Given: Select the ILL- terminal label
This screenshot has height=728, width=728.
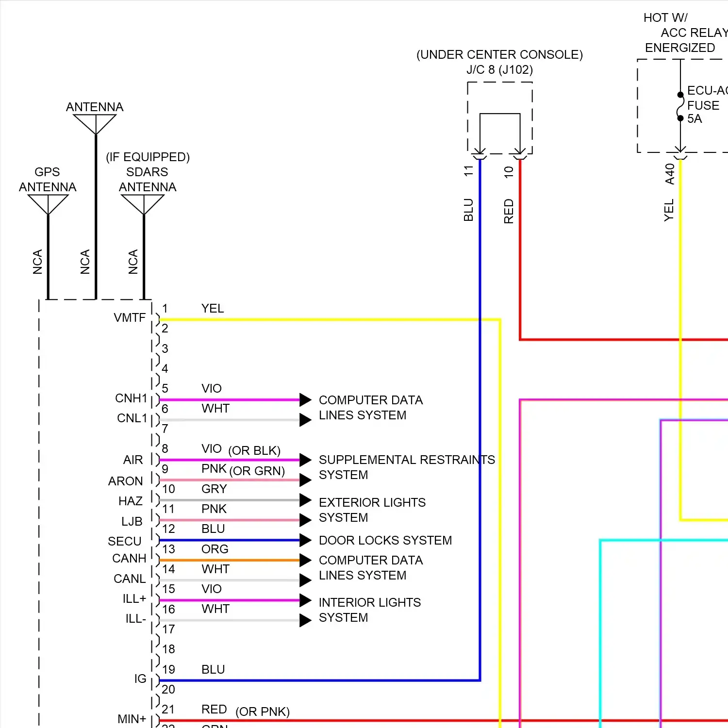Looking at the screenshot, I should coord(136,619).
